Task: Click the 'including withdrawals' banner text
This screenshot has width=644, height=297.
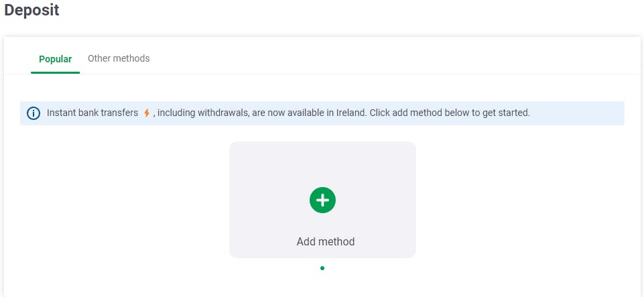Action: (202, 113)
